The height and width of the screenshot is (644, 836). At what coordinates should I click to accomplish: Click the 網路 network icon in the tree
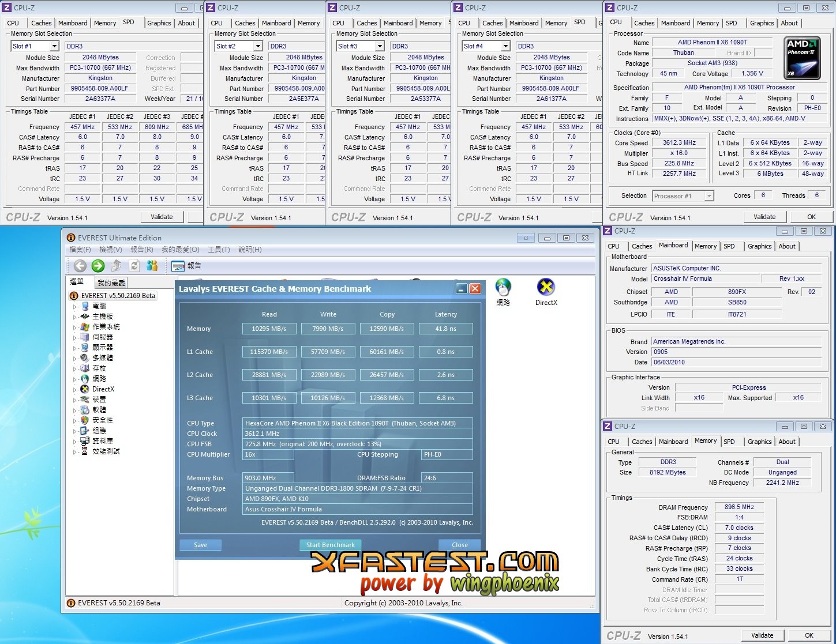(x=85, y=379)
